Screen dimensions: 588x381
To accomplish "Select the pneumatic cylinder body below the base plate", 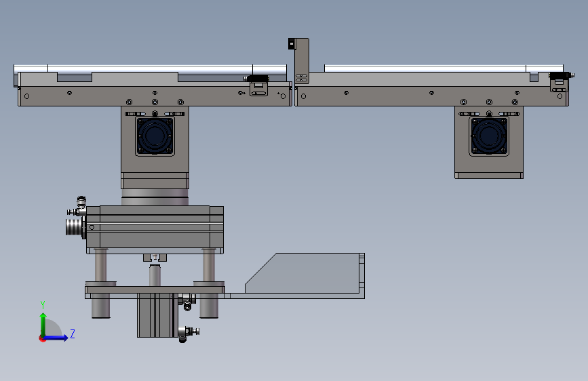I will coord(157,315).
